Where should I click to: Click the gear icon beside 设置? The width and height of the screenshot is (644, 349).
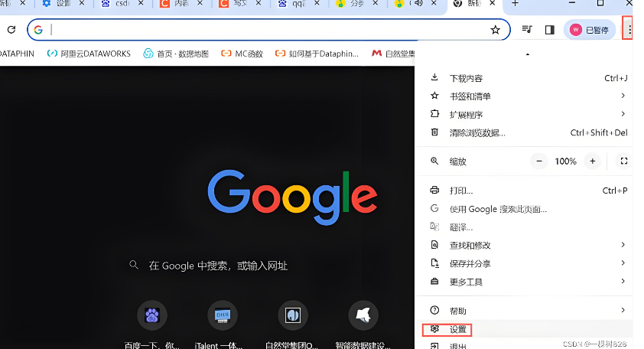(434, 329)
